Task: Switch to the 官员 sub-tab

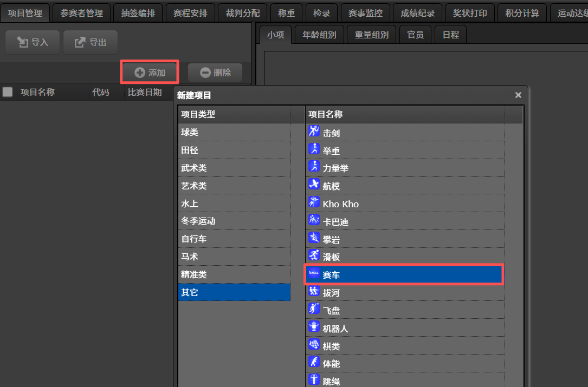Action: (x=416, y=35)
